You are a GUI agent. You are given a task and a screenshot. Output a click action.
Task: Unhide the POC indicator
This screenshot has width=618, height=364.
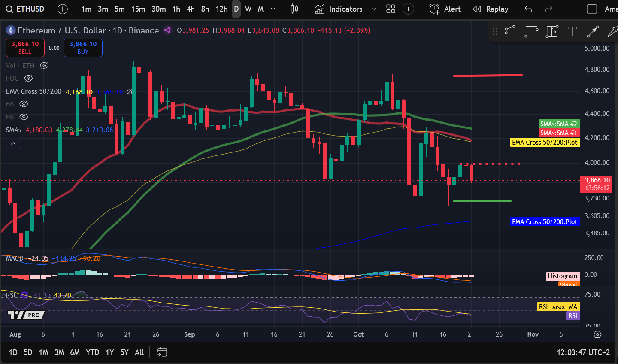point(28,79)
